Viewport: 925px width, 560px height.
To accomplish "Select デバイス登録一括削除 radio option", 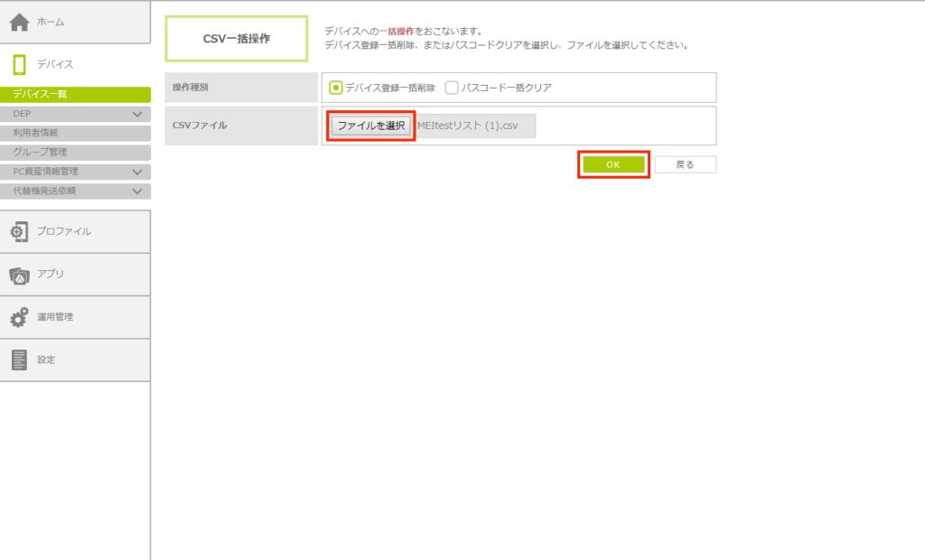I will point(336,88).
